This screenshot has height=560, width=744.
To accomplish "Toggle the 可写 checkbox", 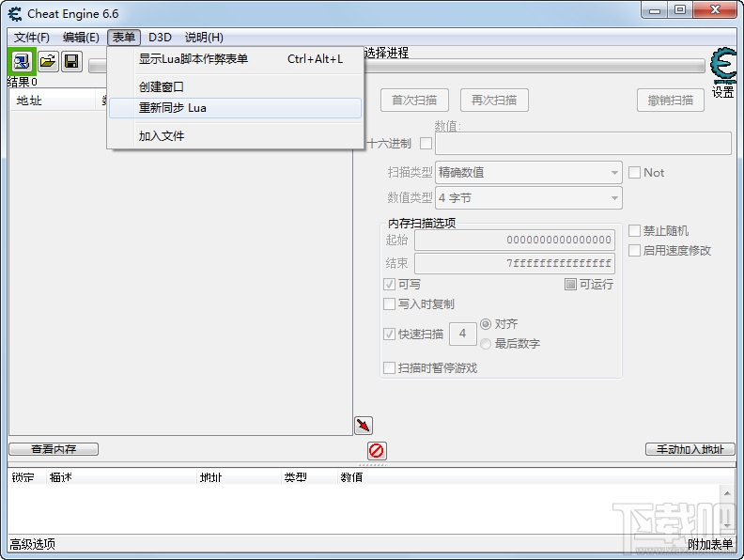I will point(389,285).
